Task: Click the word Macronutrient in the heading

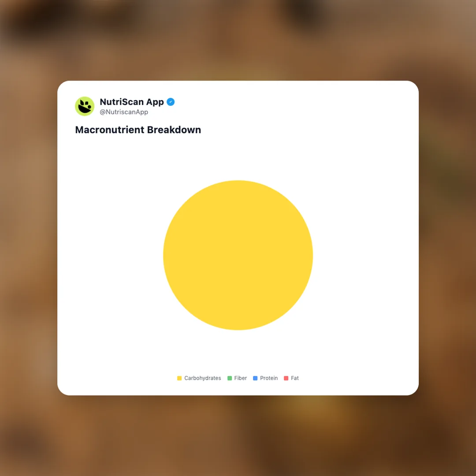Action: (x=110, y=130)
